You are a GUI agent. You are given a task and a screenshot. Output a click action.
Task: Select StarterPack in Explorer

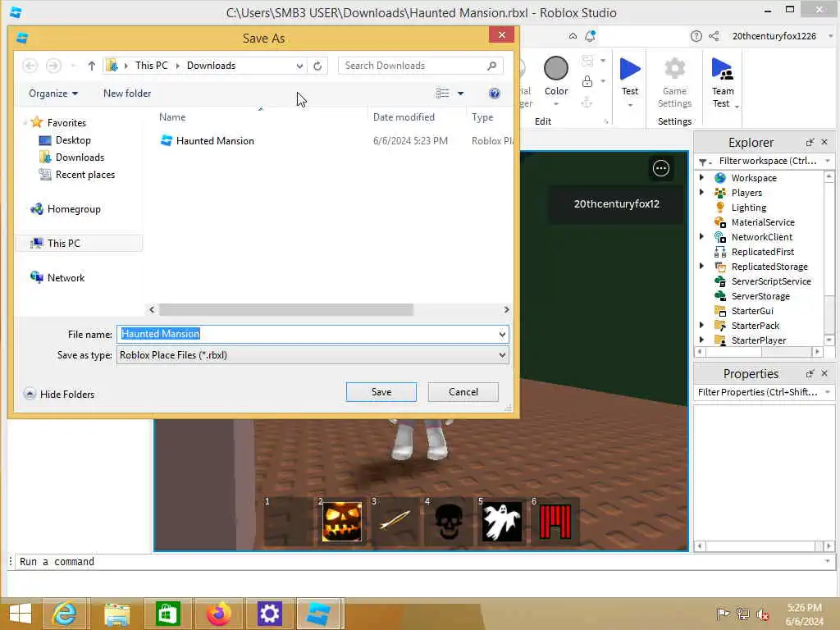(755, 326)
